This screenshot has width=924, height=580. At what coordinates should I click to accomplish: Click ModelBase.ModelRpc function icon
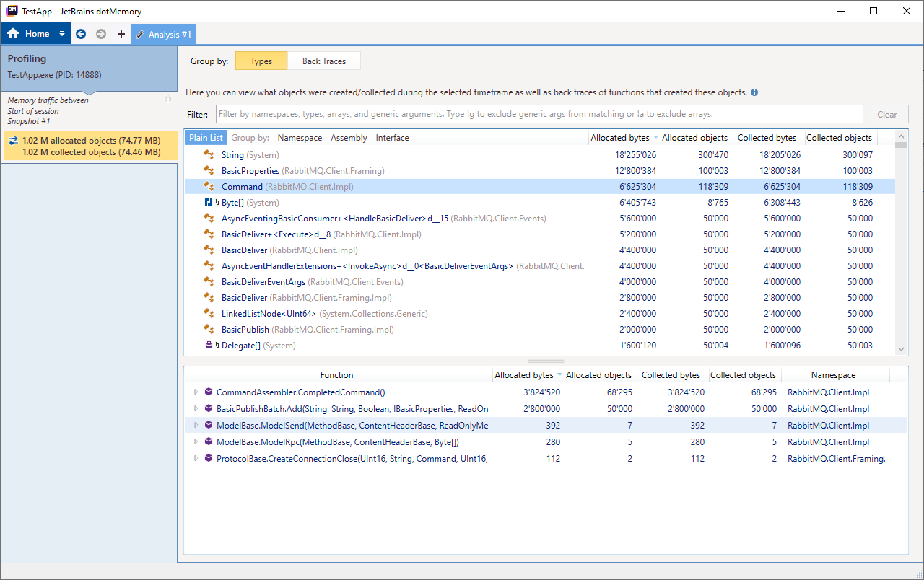pos(209,442)
